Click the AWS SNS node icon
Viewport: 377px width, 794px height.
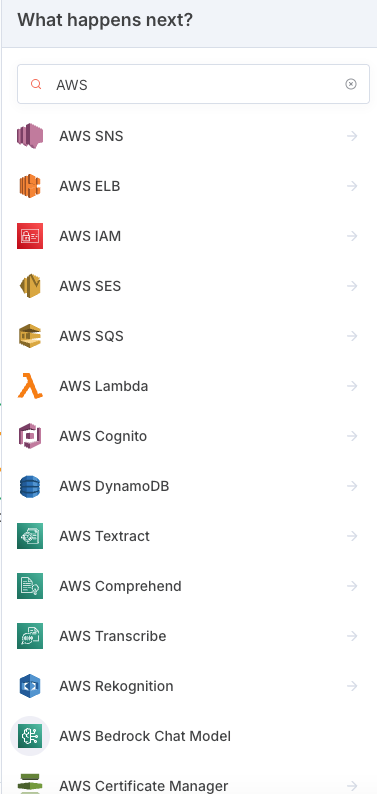(x=30, y=136)
